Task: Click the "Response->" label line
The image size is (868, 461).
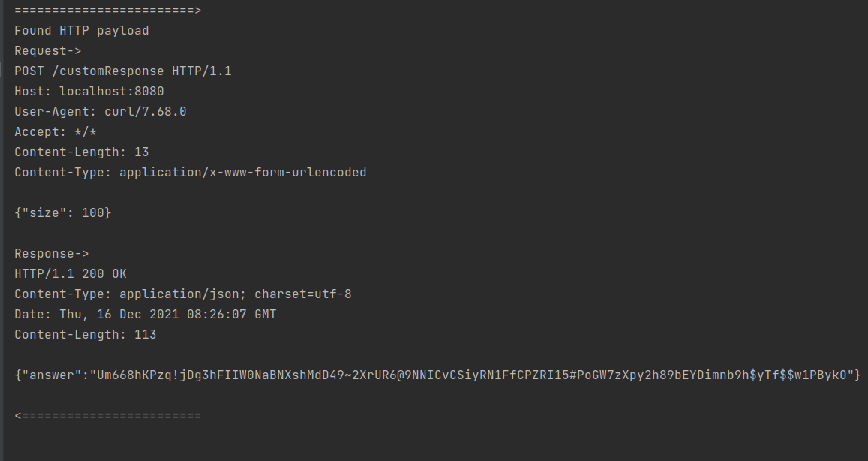Action: (x=52, y=253)
